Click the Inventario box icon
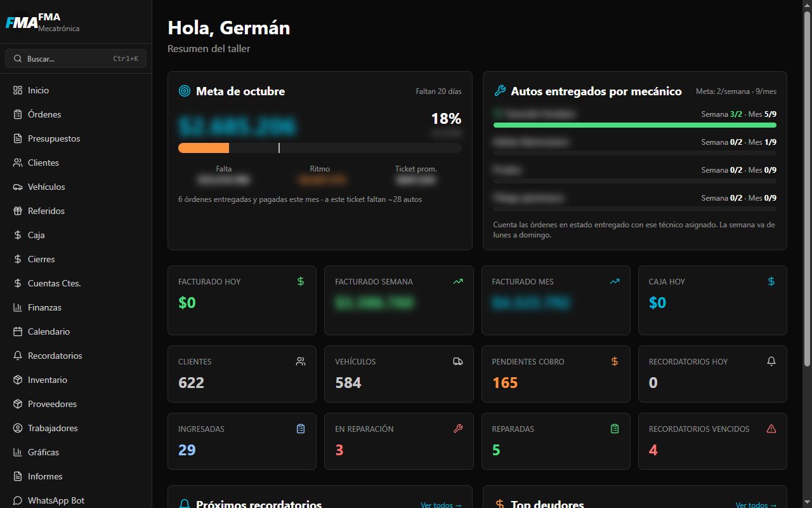The height and width of the screenshot is (508, 812). (18, 380)
